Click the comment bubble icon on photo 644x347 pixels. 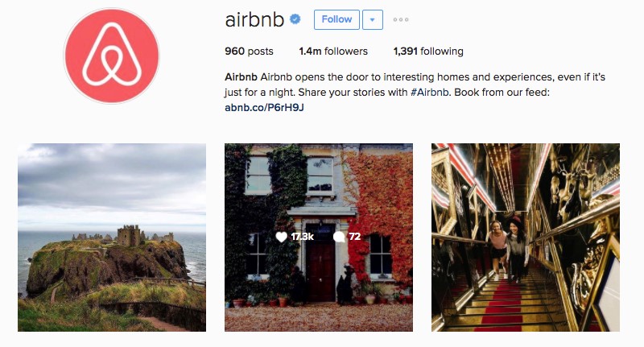pyautogui.click(x=339, y=237)
